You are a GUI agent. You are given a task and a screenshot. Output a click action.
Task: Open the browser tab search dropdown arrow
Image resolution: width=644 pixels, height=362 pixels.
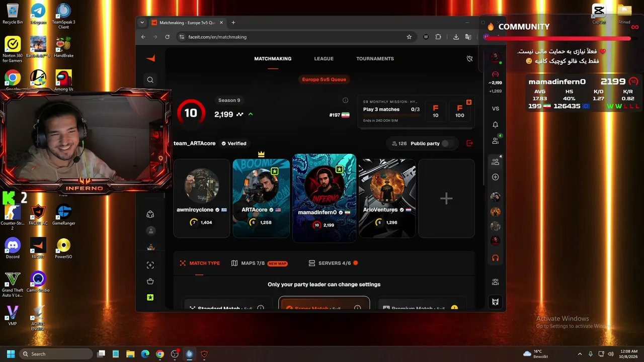(x=142, y=23)
